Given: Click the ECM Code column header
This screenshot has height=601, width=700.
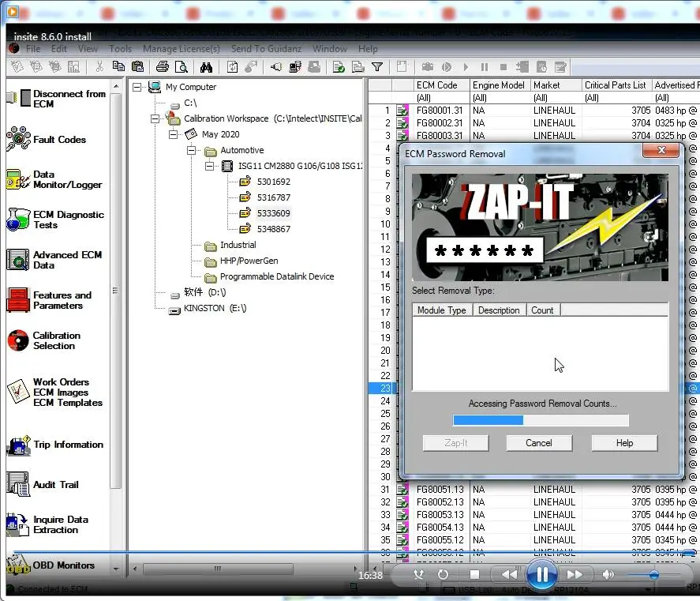Looking at the screenshot, I should coord(441,85).
